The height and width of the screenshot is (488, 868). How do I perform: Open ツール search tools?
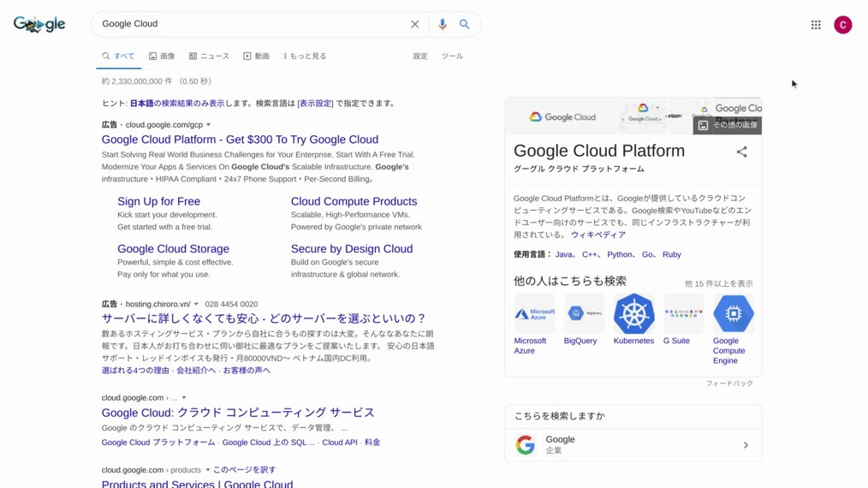(x=452, y=56)
